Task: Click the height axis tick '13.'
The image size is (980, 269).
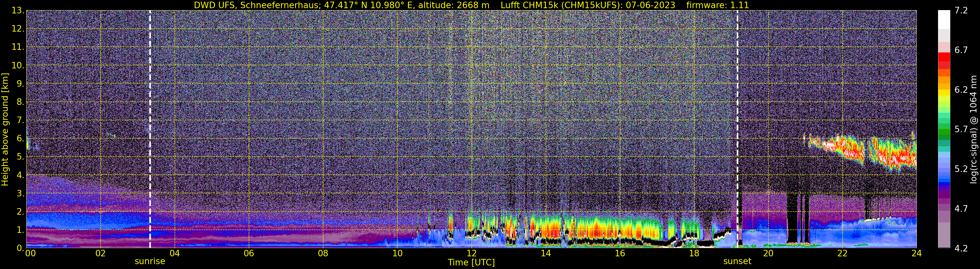Action: point(18,10)
